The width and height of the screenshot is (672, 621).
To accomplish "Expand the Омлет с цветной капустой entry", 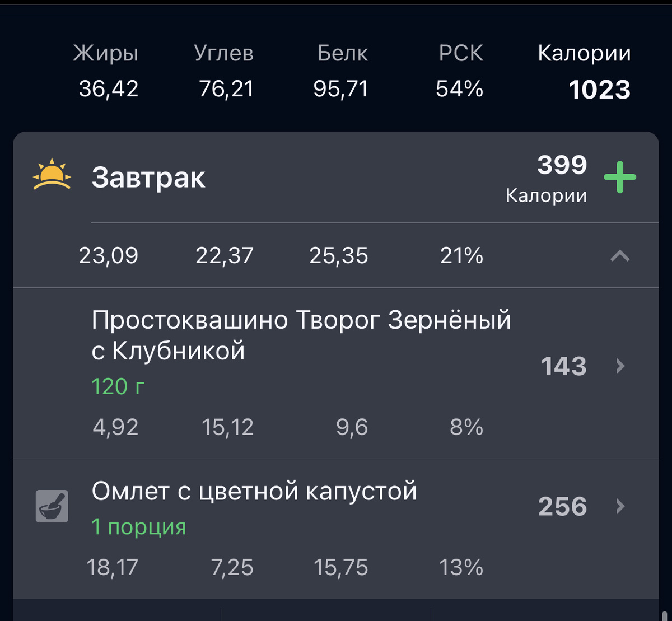I will pos(619,507).
